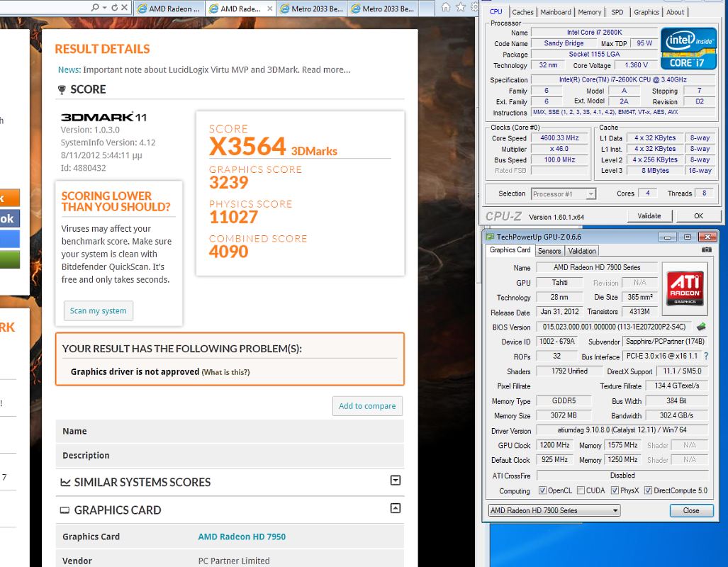728x567 pixels.
Task: Select the CPU tab in CPU-Z
Action: tap(496, 11)
